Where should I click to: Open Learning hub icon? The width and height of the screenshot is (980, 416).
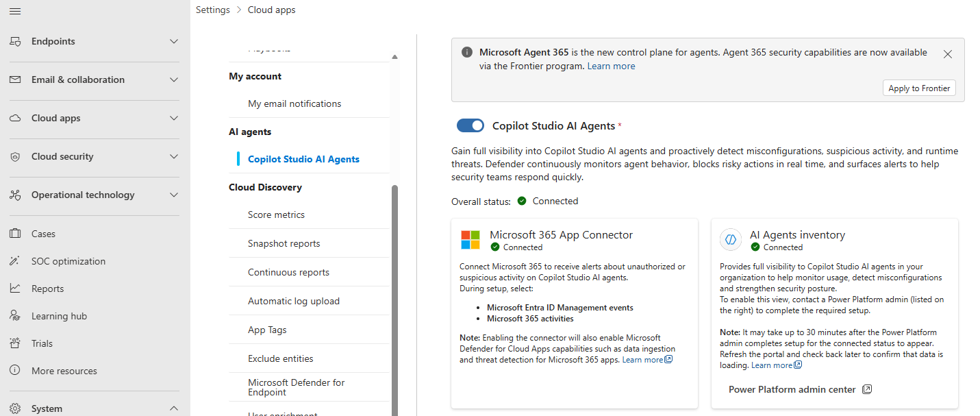15,316
